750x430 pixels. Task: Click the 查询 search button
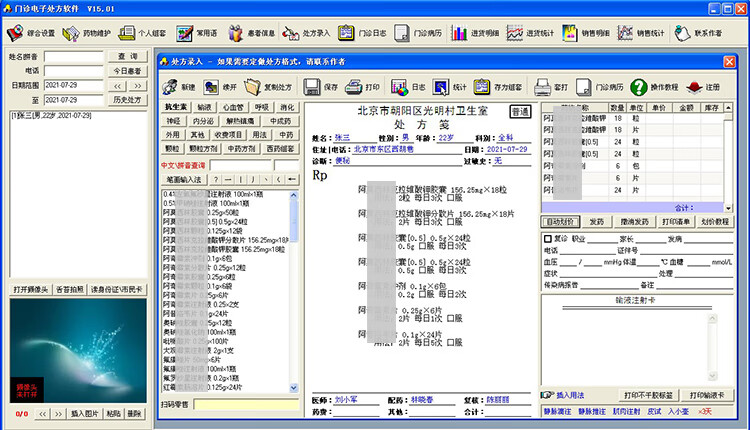pyautogui.click(x=127, y=57)
